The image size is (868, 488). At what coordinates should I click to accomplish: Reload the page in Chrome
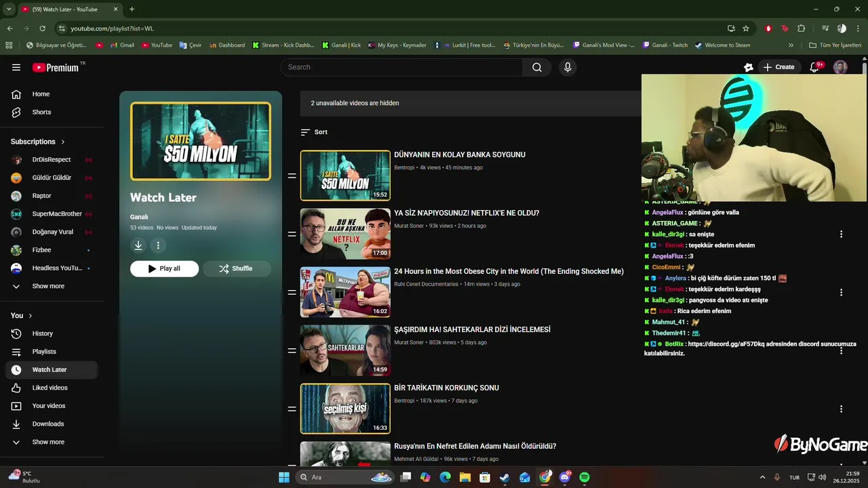click(x=42, y=28)
